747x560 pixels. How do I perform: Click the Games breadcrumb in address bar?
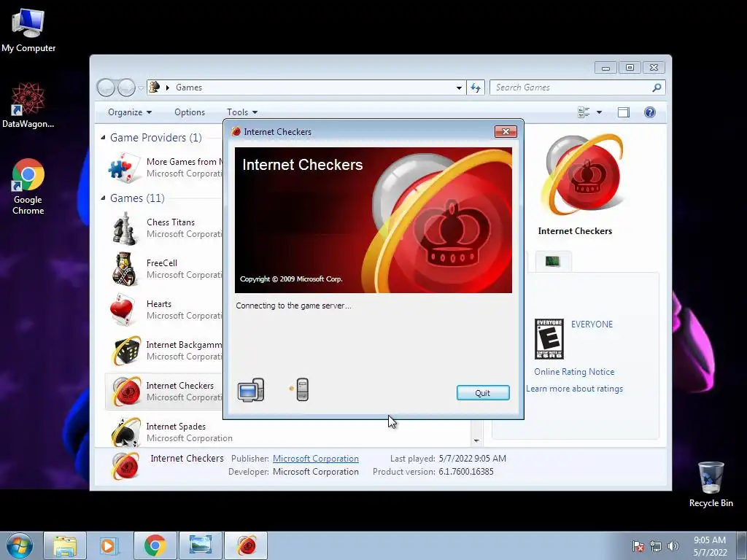189,87
